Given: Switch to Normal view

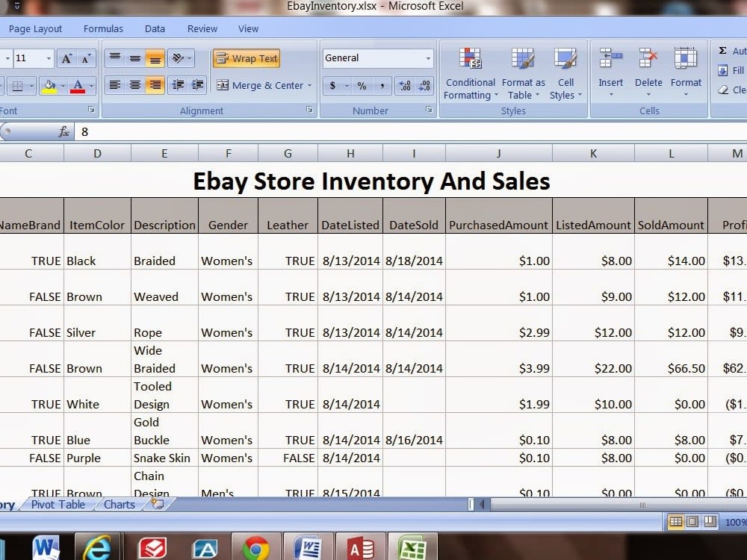Looking at the screenshot, I should (675, 521).
